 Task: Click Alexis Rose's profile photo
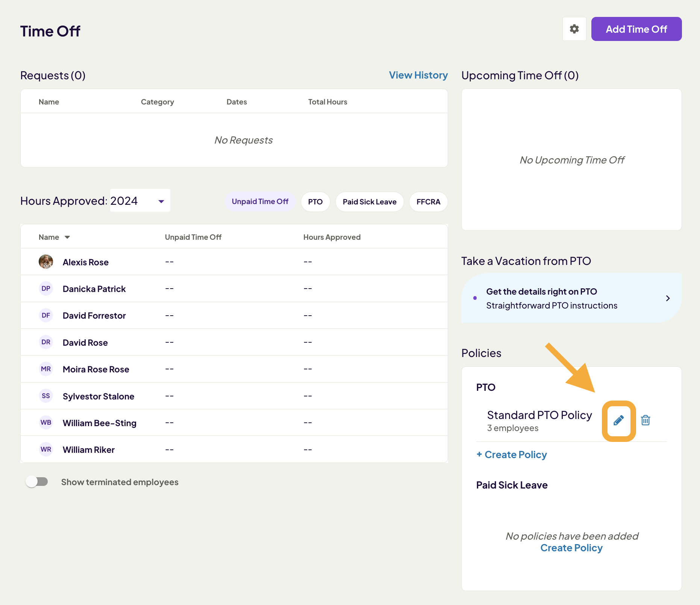pyautogui.click(x=46, y=262)
